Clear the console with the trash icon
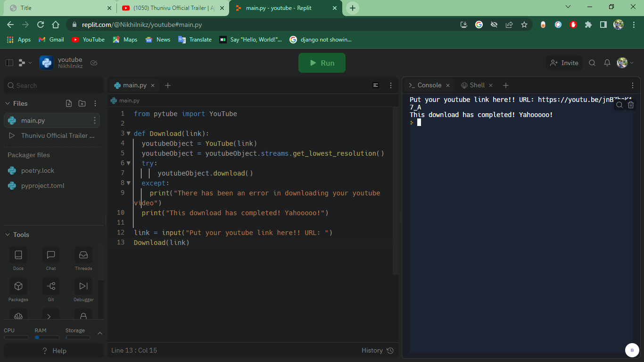The image size is (644, 362). 631,105
